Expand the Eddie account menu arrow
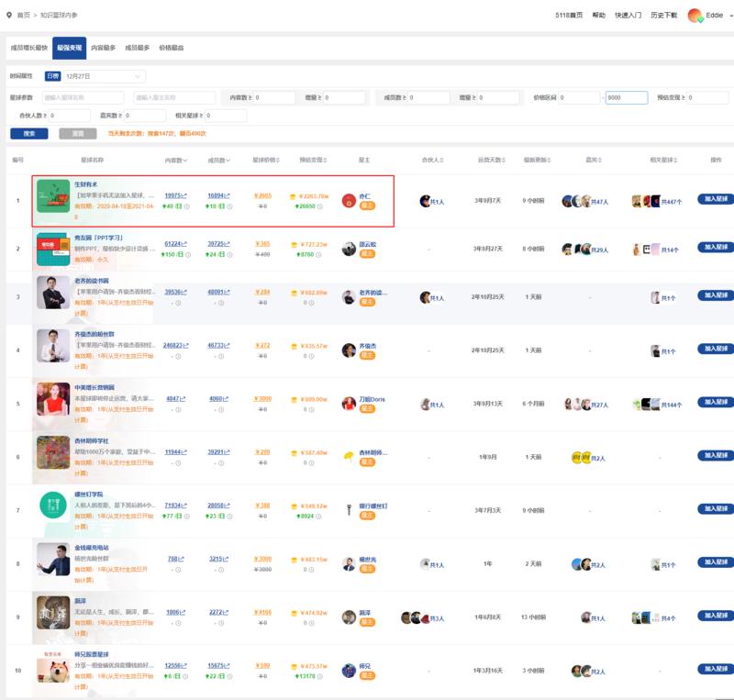Image resolution: width=734 pixels, height=700 pixels. (728, 16)
